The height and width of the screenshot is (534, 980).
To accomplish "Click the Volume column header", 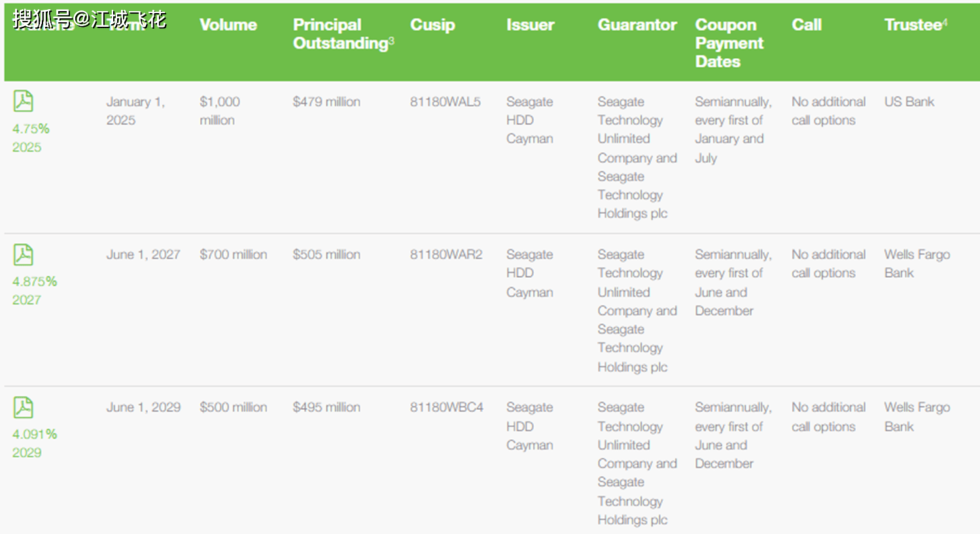I will coord(228,25).
